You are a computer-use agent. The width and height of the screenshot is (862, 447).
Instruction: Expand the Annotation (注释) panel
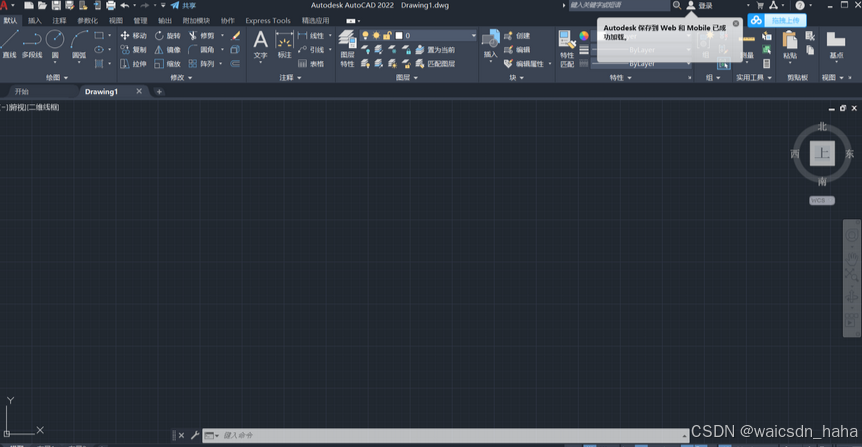point(290,78)
